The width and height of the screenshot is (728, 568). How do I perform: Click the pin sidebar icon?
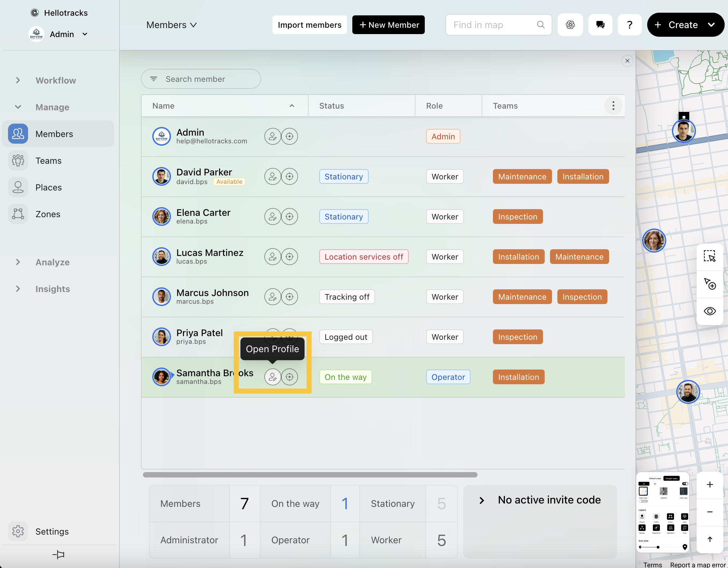tap(58, 555)
